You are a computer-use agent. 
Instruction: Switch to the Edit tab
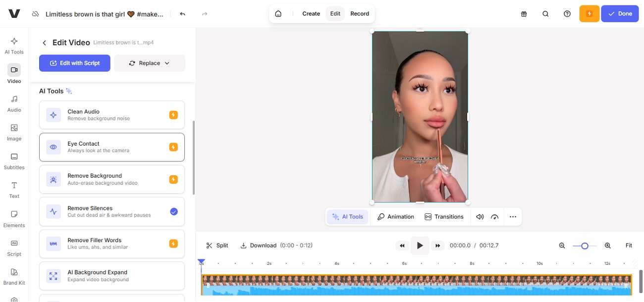335,14
